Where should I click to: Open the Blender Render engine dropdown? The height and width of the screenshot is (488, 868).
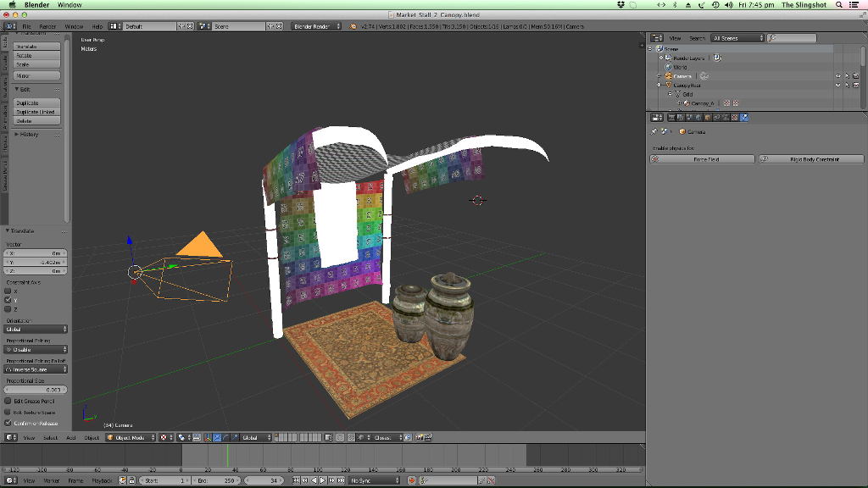coord(316,26)
